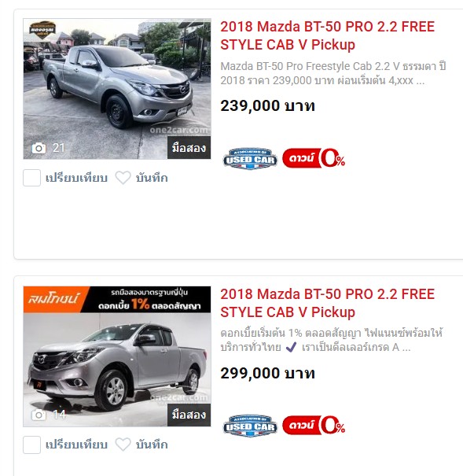The width and height of the screenshot is (463, 476).
Task: Click the 299,000 บาท price
Action: pyautogui.click(x=268, y=373)
